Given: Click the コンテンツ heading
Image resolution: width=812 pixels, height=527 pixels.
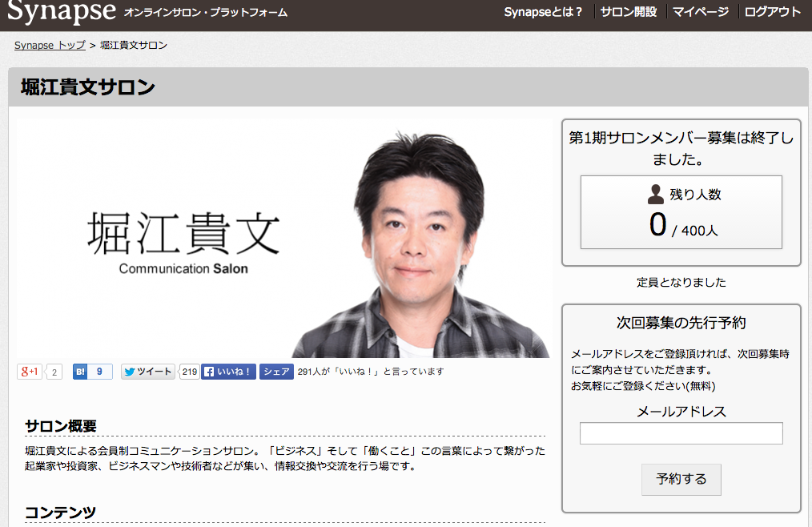Looking at the screenshot, I should [x=61, y=513].
